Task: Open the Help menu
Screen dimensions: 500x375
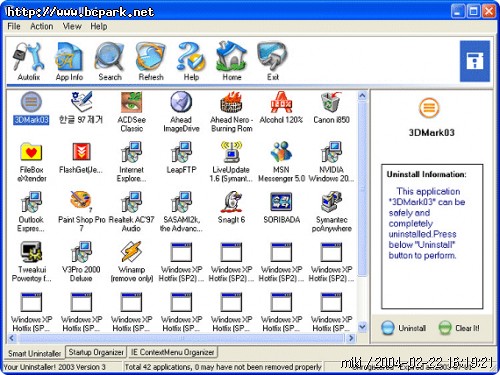Action: tap(99, 26)
